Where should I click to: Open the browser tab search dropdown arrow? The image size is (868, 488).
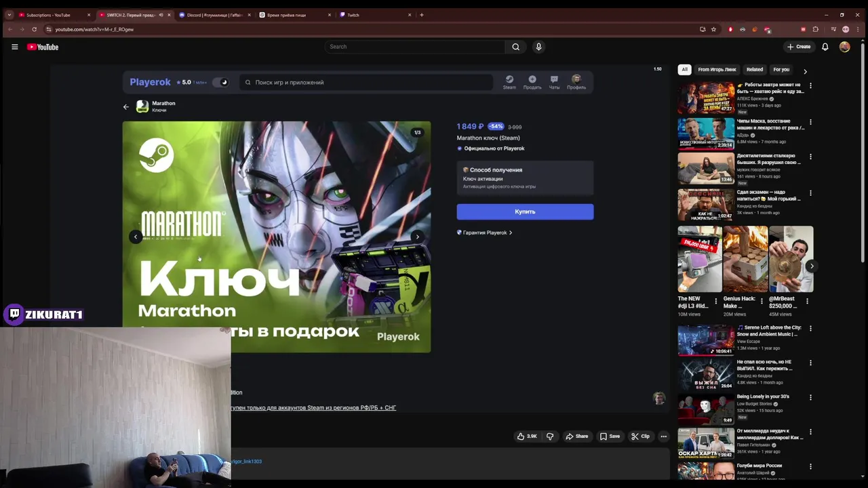(x=9, y=15)
